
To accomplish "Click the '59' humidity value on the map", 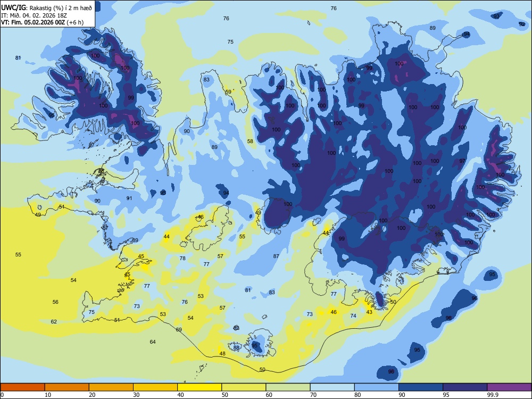I will pyautogui.click(x=228, y=92).
